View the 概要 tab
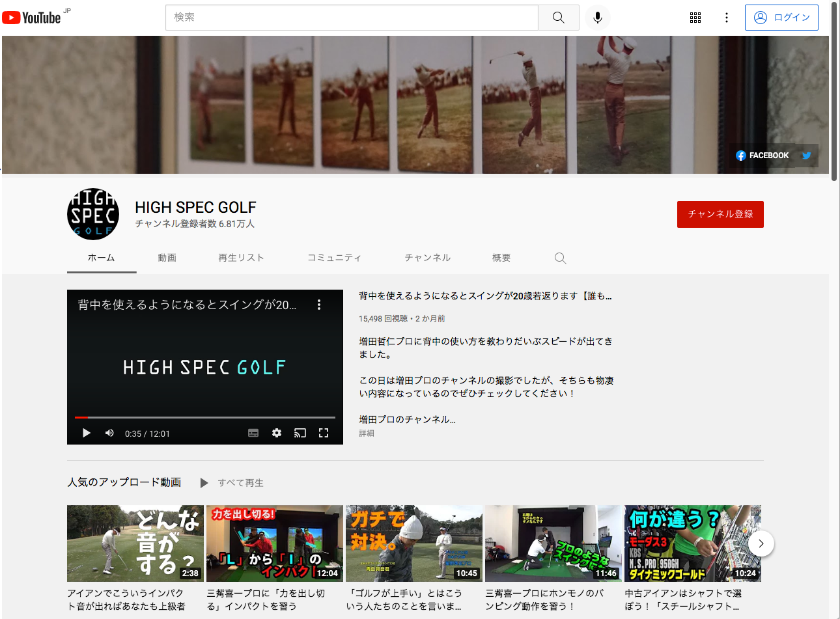 pos(501,258)
